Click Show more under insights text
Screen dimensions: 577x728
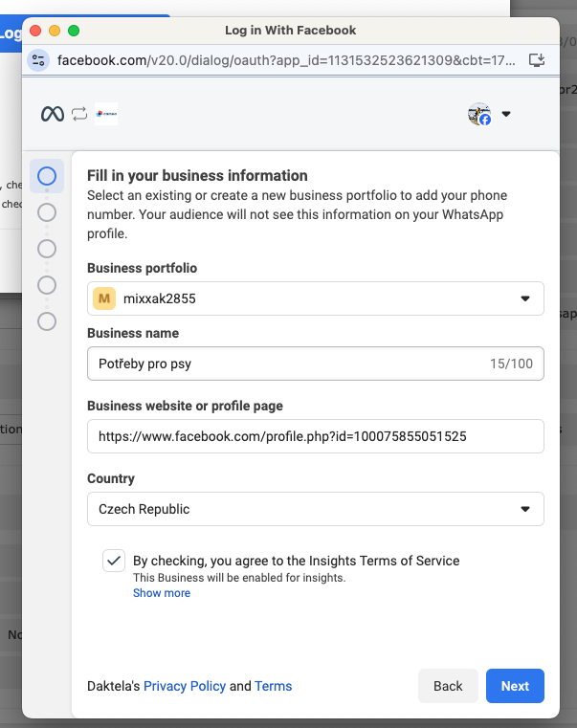(162, 593)
